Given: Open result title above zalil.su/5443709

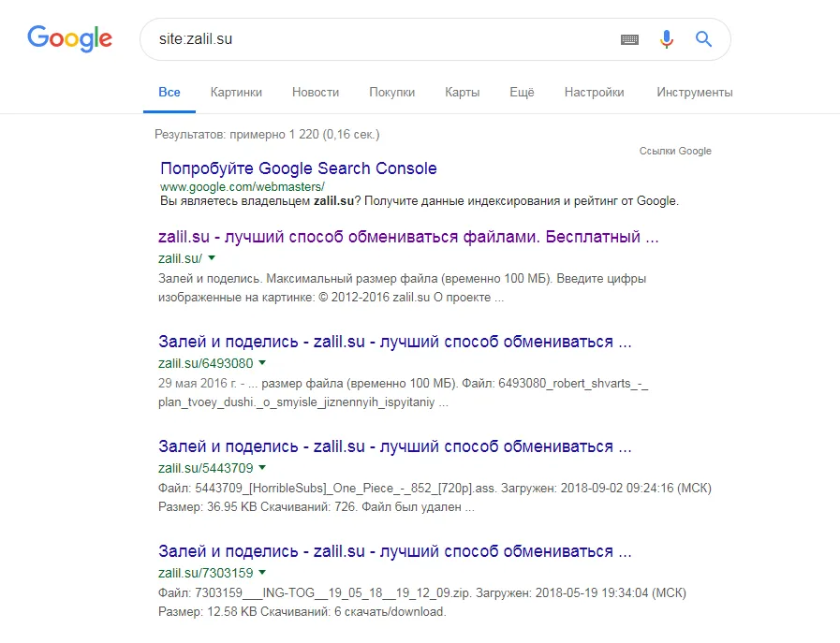Looking at the screenshot, I should coord(395,446).
